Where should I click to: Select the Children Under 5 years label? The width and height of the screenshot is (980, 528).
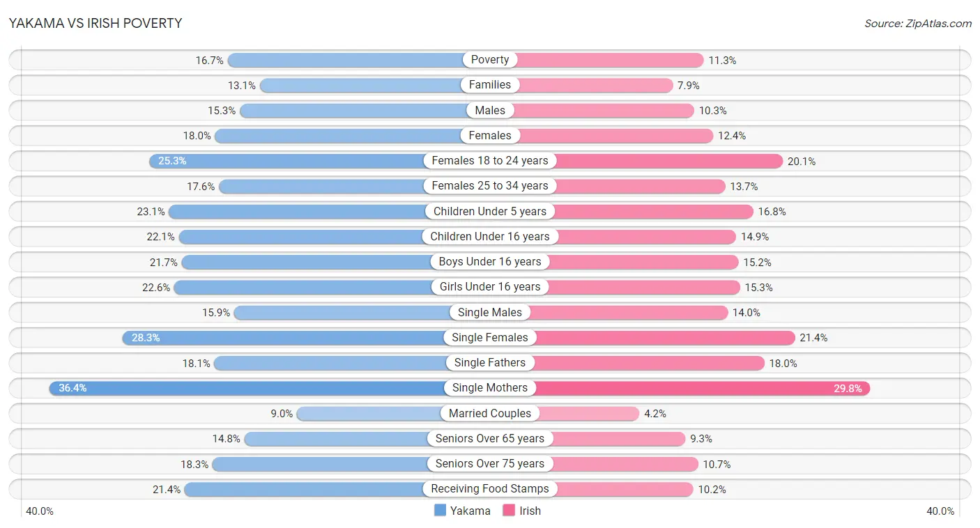point(490,211)
